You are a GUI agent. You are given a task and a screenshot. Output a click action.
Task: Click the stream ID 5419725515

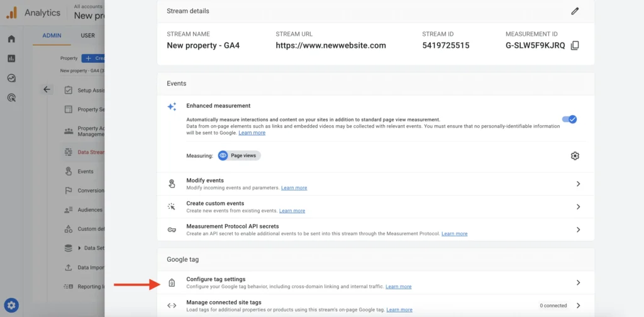tap(446, 45)
